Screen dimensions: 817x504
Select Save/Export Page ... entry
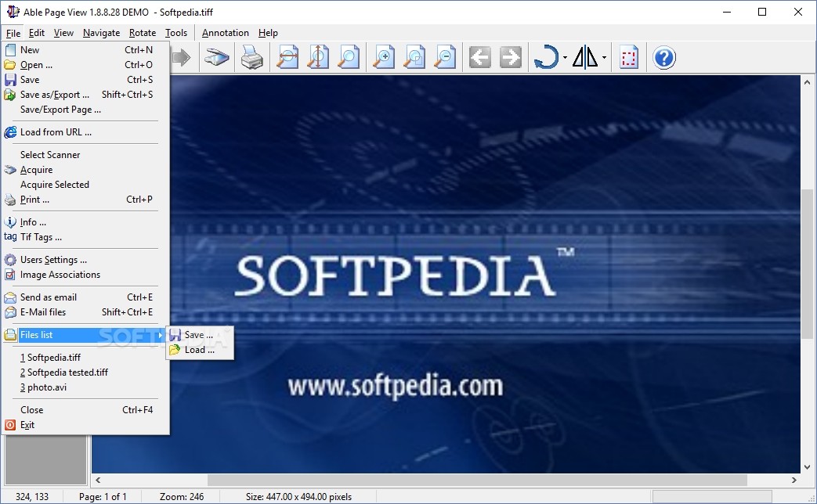coord(85,110)
